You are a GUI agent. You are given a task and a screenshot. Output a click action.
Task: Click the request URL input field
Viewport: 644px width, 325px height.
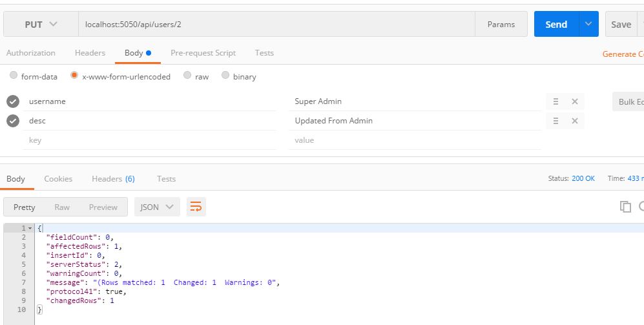click(276, 25)
